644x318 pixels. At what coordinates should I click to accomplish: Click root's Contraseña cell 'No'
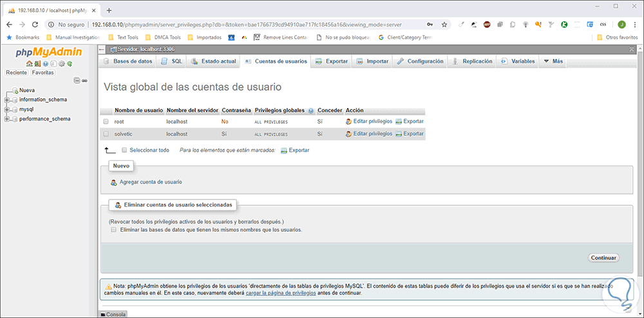pos(225,122)
